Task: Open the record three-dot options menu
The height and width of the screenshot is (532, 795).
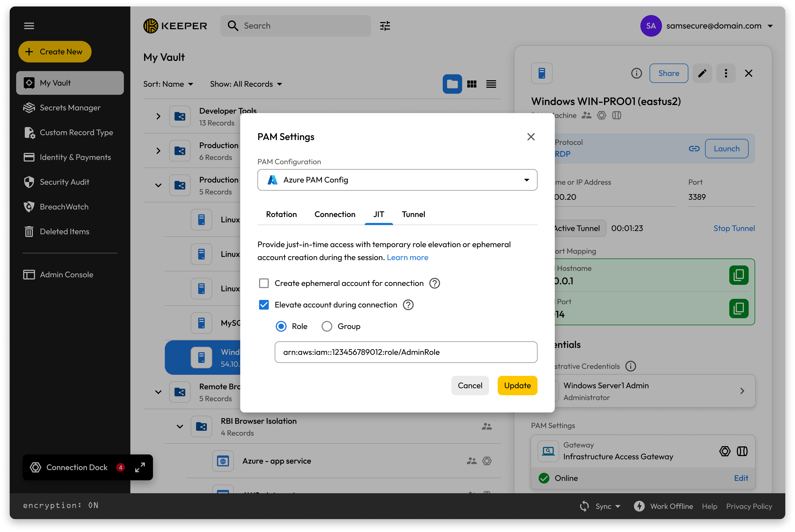Action: 726,73
